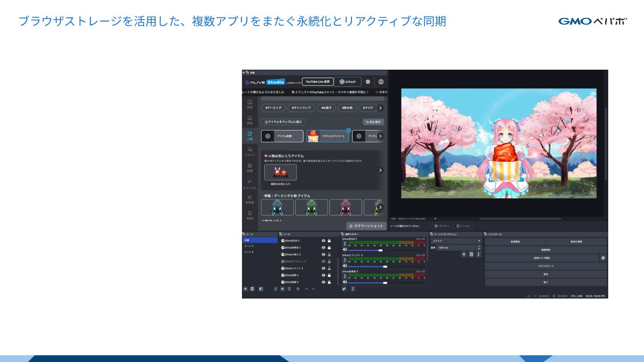Unlock the [Alive]BGM 3 source

[330, 241]
